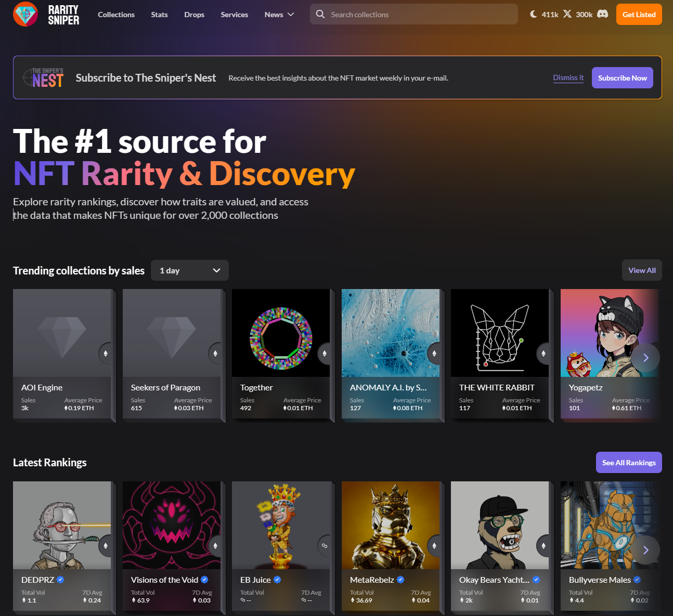Viewport: 673px width, 616px height.
Task: Open the Okay Bears Yacht image
Action: point(500,526)
